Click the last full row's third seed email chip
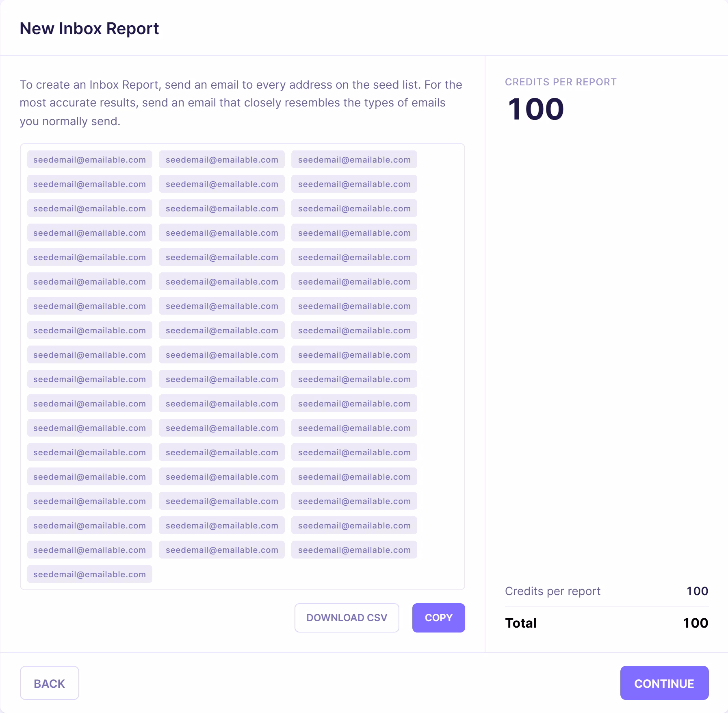728x713 pixels. (x=354, y=550)
